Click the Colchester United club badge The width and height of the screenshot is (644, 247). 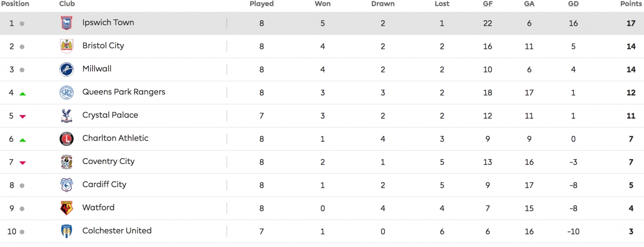click(x=66, y=231)
